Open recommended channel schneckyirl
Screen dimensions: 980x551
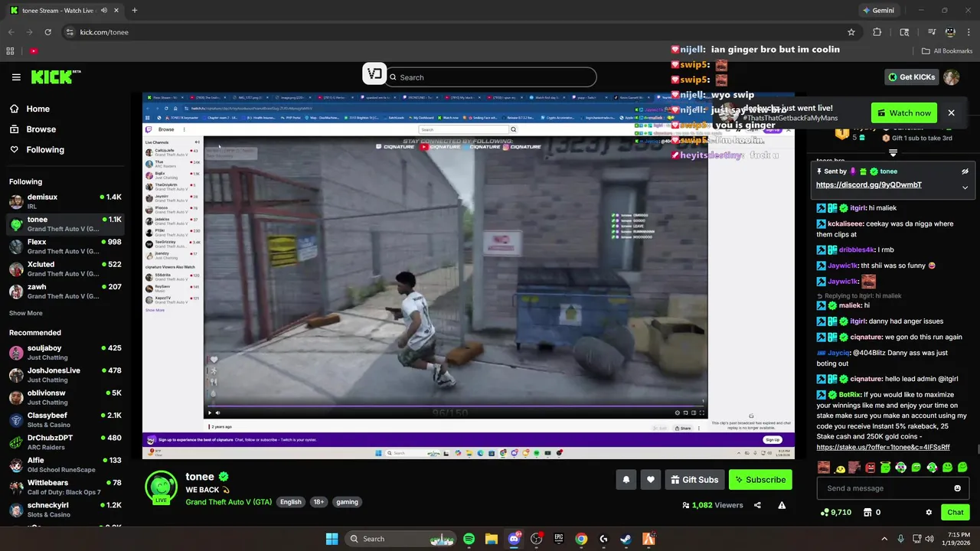point(64,510)
